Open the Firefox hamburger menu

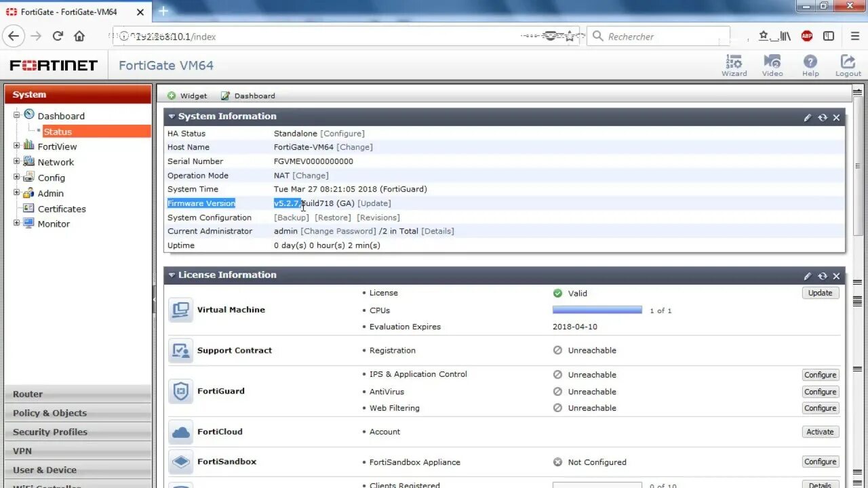coord(854,36)
